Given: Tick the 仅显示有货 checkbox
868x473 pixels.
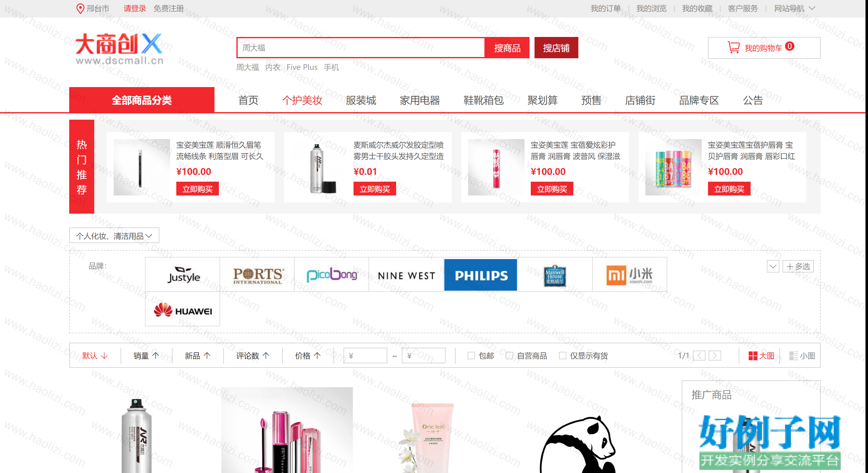Looking at the screenshot, I should pos(562,355).
